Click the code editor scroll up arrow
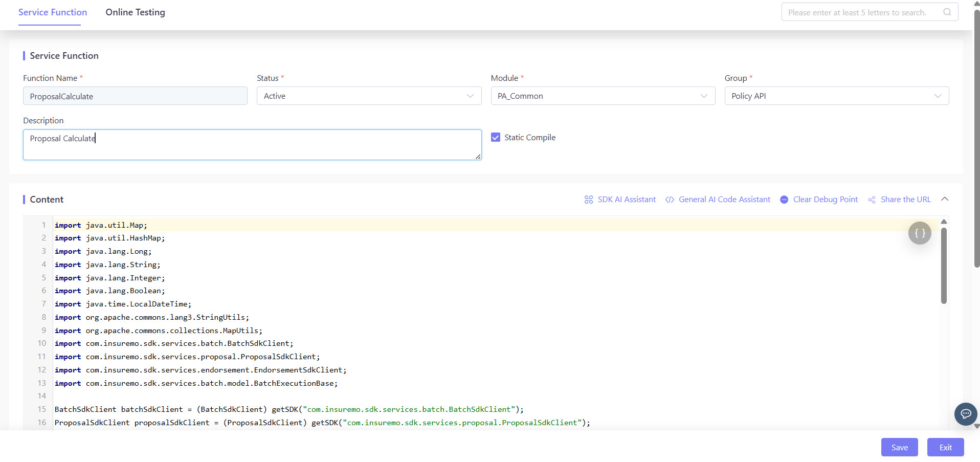 pos(944,222)
